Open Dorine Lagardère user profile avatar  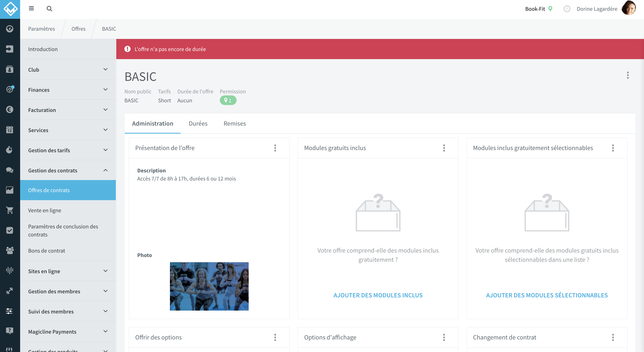(x=629, y=8)
